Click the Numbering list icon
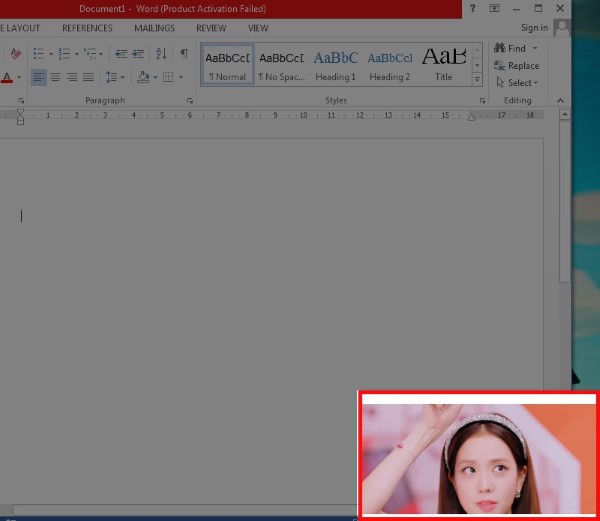Screen dimensions: 600x521 point(64,53)
